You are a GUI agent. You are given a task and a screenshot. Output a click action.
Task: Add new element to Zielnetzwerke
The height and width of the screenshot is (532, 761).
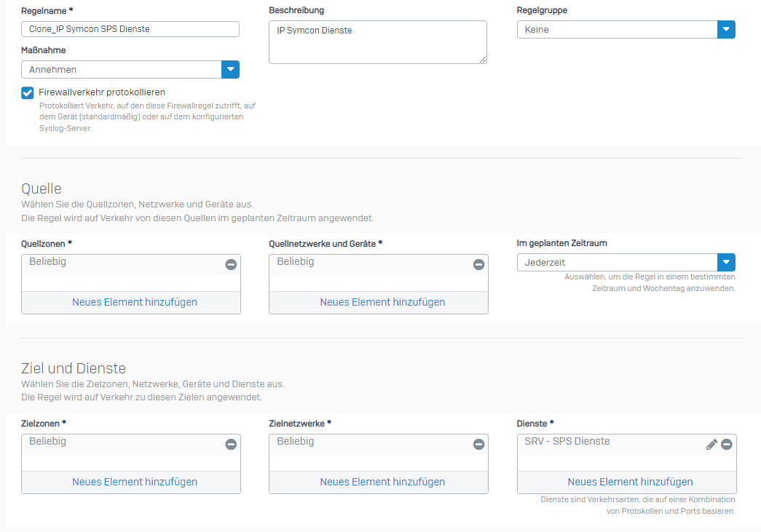tap(382, 482)
